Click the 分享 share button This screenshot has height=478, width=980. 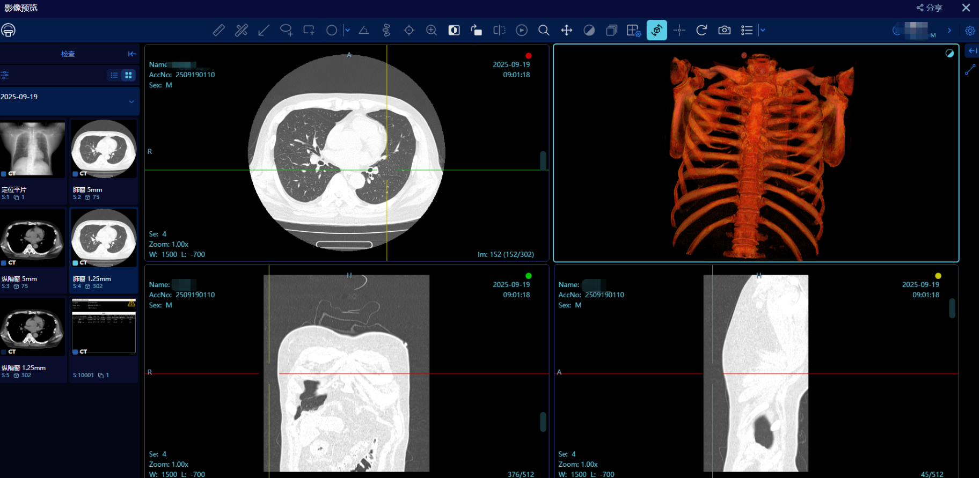pos(930,8)
